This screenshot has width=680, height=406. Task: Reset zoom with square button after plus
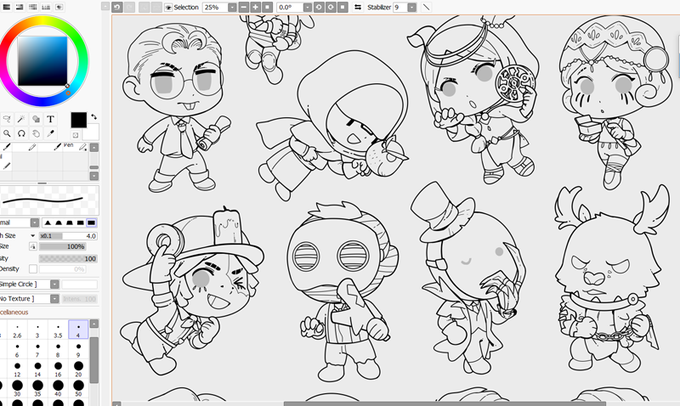[x=267, y=7]
